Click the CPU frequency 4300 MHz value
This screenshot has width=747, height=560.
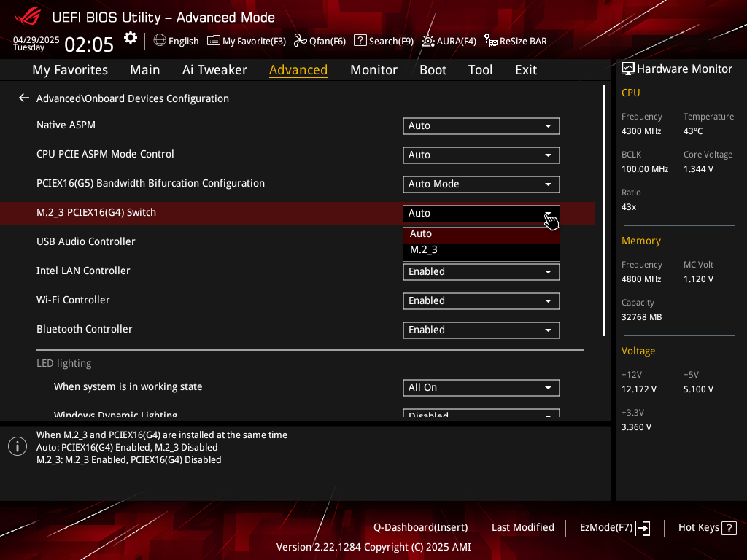(641, 131)
